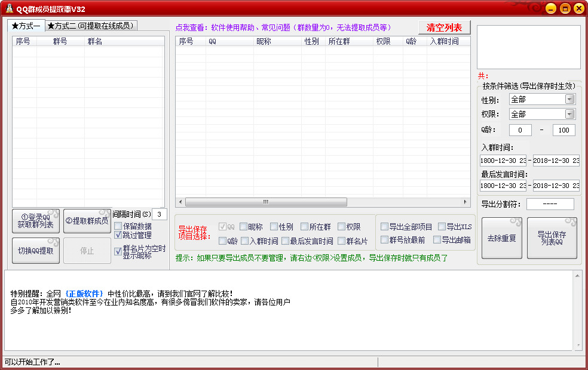Click the Q龄 minimum value field

click(x=520, y=130)
